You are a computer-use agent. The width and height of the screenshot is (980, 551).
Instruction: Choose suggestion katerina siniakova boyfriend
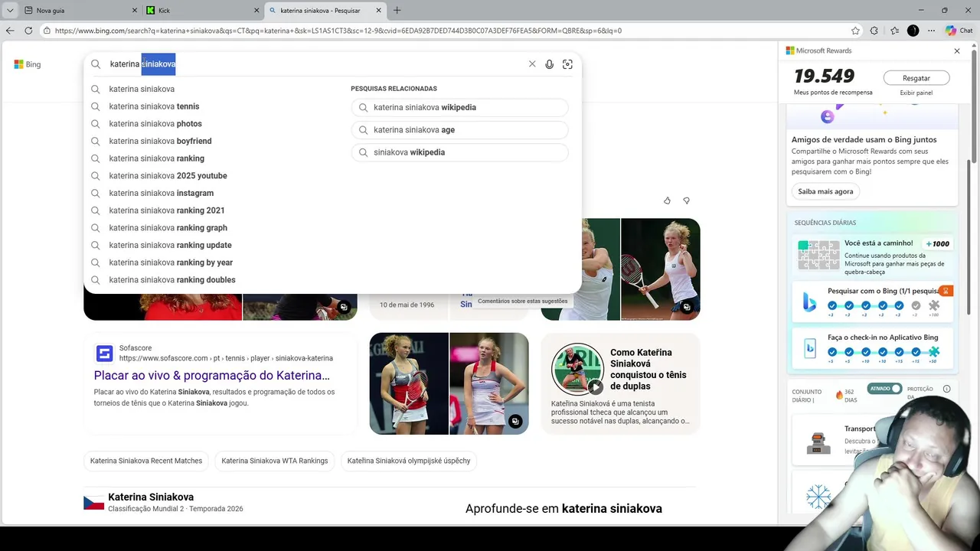(160, 141)
